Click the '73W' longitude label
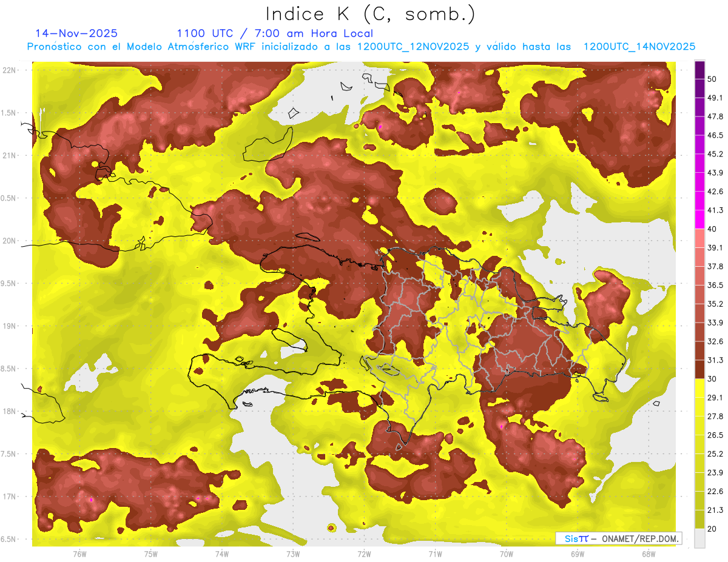Image resolution: width=728 pixels, height=562 pixels. tap(293, 554)
